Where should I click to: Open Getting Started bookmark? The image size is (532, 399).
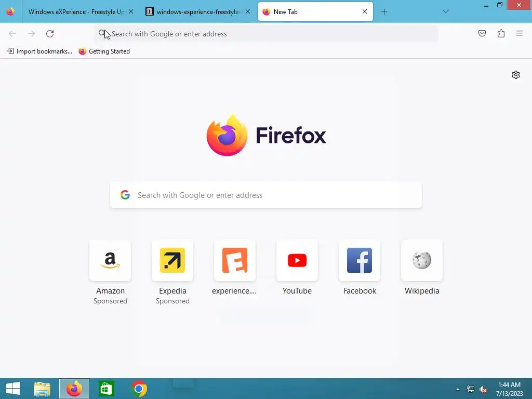(x=104, y=51)
